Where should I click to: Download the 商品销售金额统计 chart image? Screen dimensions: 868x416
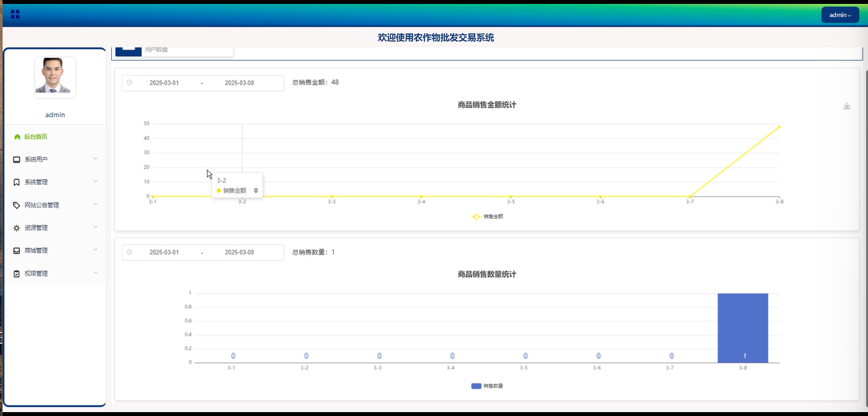[847, 105]
